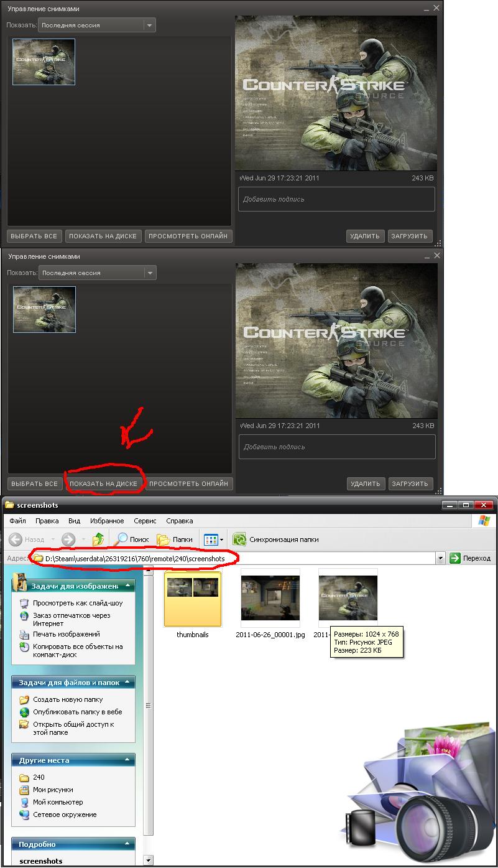Image resolution: width=498 pixels, height=868 pixels.
Task: Open Сетевое окружение from Другие места
Action: click(65, 814)
